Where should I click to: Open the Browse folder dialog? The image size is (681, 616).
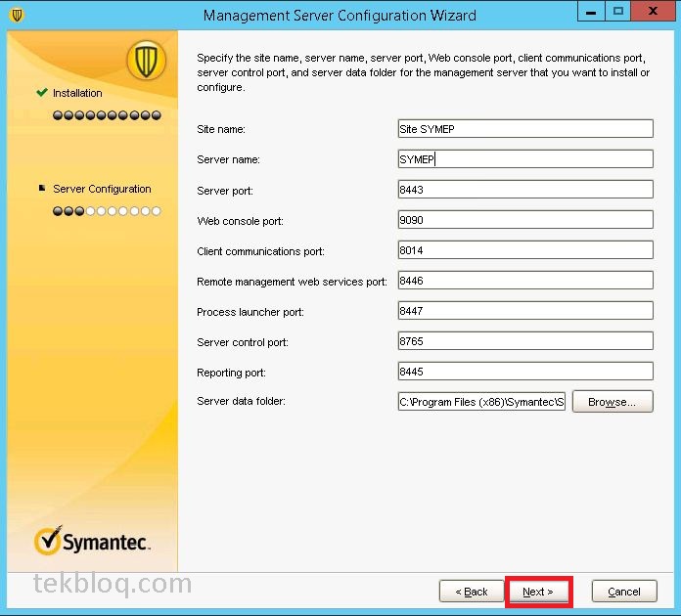click(x=613, y=402)
